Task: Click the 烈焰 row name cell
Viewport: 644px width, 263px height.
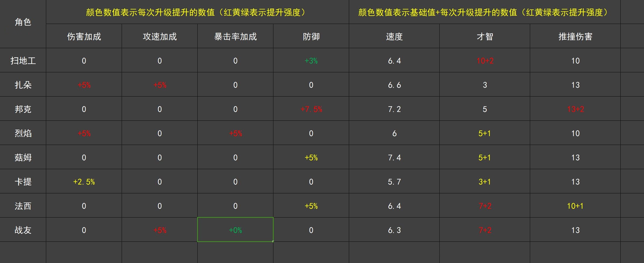Action: coord(23,133)
